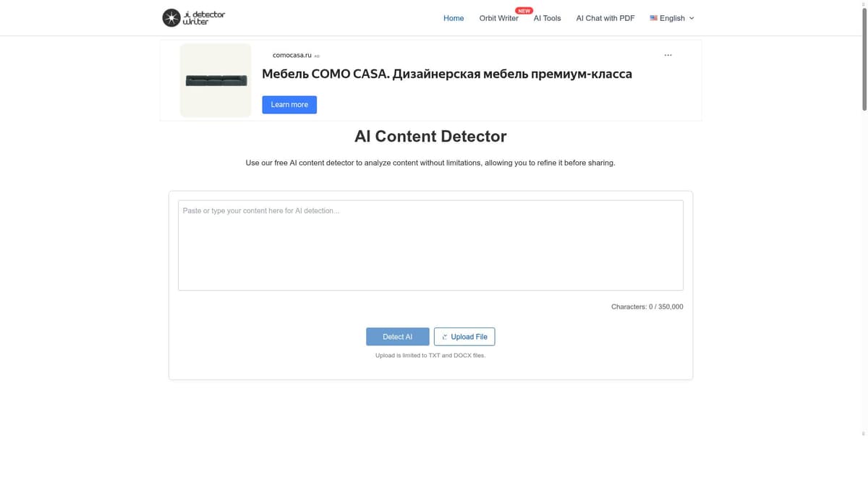This screenshot has width=868, height=488.
Task: Click the Мебель COMO CASA ad headline
Action: pyautogui.click(x=447, y=73)
